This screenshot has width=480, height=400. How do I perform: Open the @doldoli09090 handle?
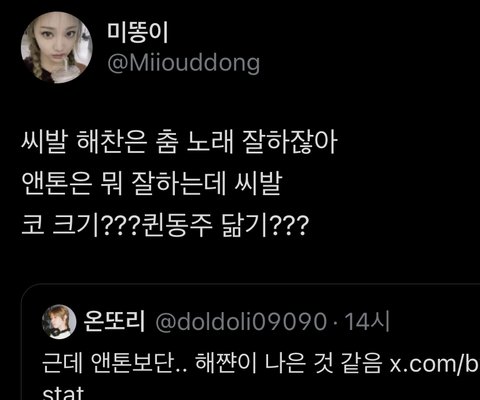pos(241,322)
